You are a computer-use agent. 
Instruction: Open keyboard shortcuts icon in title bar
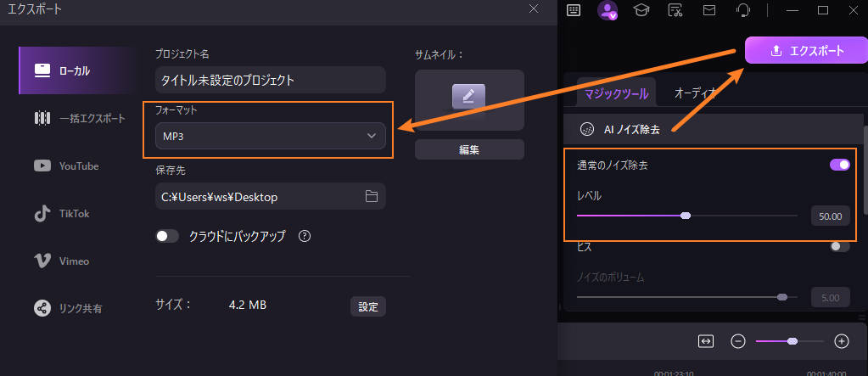(x=574, y=10)
